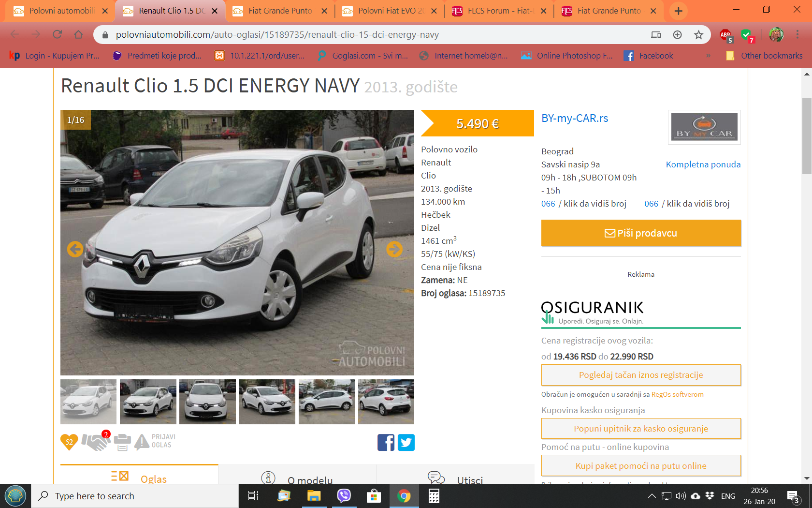Click ENG language indicator
This screenshot has height=508, width=812.
728,496
